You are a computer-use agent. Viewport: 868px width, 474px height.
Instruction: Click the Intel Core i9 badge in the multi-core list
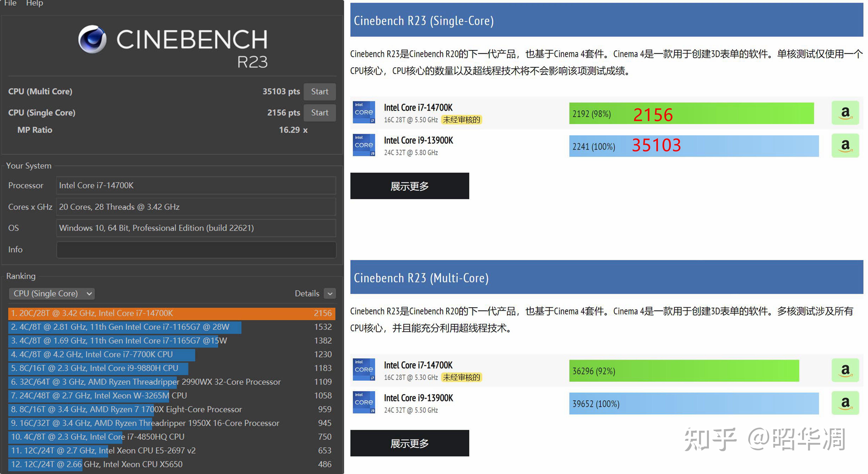click(x=364, y=402)
